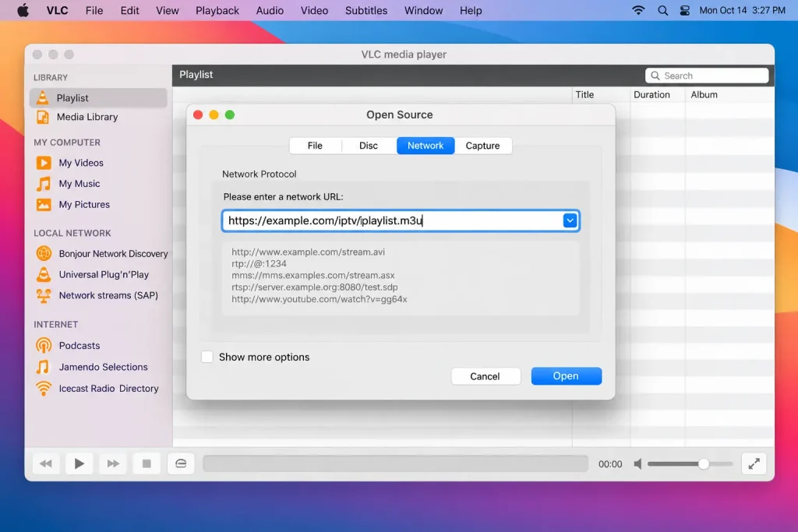Switch to the Disc tab
798x532 pixels.
point(369,146)
